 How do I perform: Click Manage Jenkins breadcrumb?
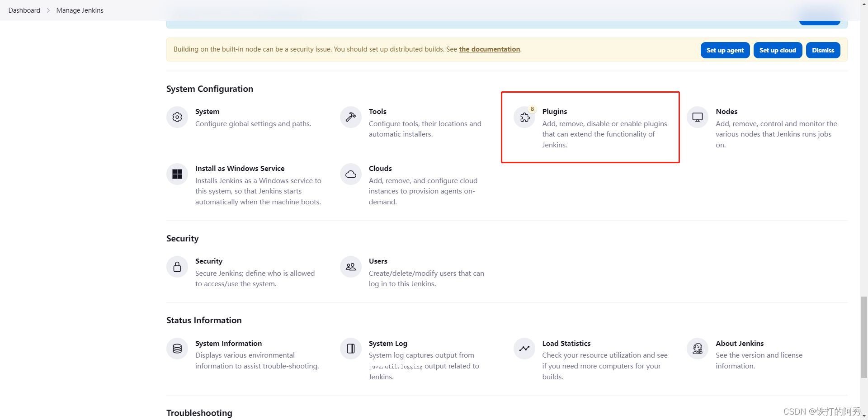click(80, 10)
